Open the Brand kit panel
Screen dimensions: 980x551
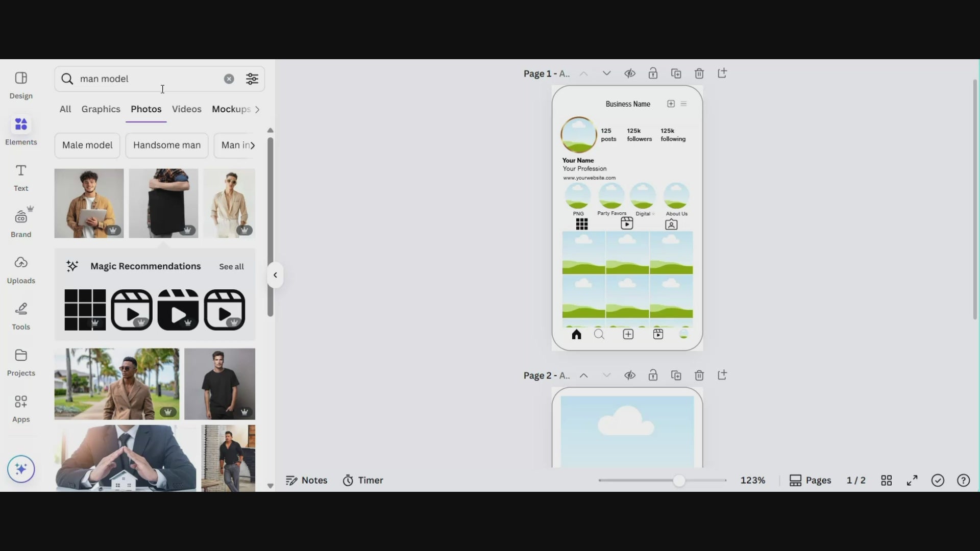coord(21,223)
